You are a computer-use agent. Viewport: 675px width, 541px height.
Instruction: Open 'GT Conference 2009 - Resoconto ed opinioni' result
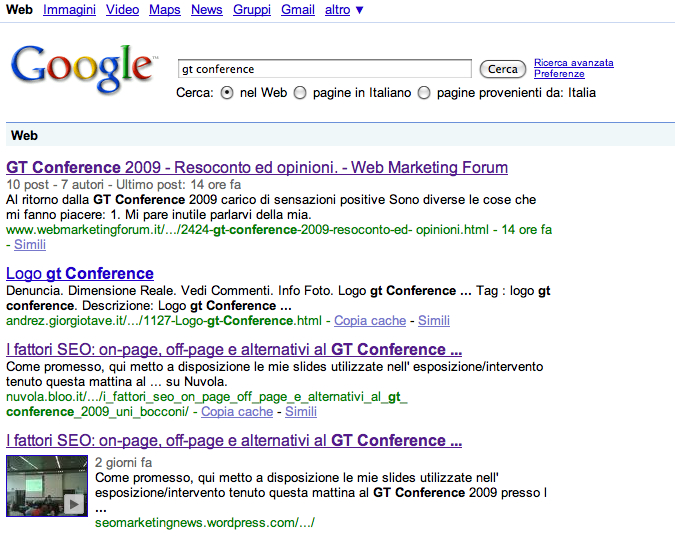coord(257,167)
